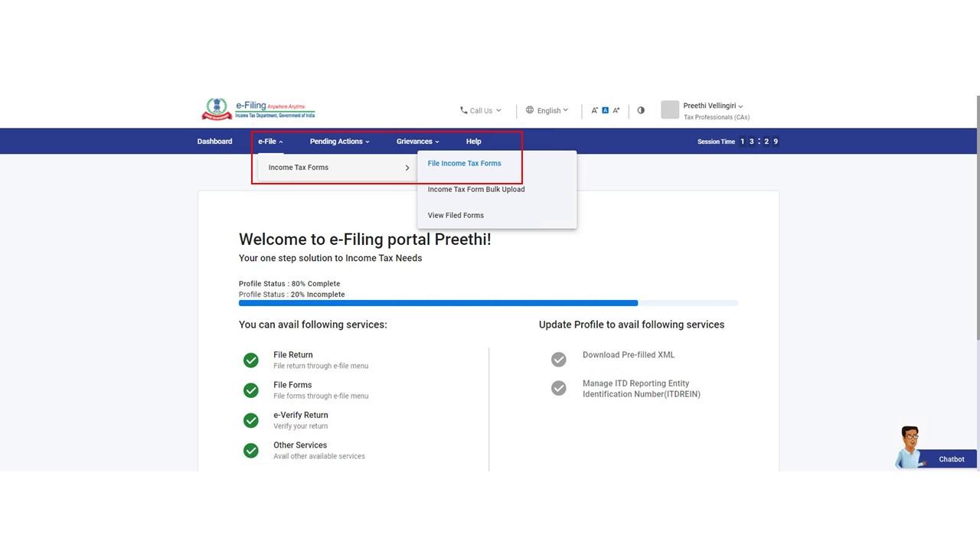Expand the Preethi Vellingiri account menu
Viewport: 980px width, 551px height.
pos(713,106)
